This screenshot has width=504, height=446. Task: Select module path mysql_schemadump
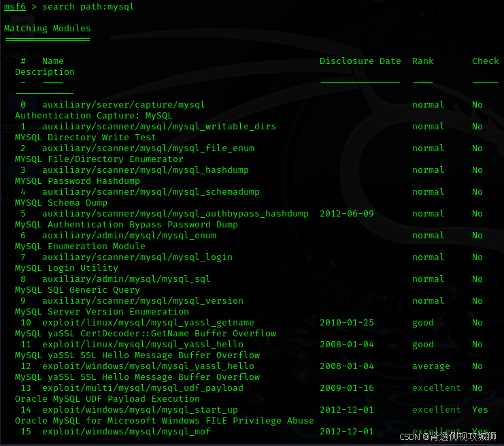coord(151,192)
